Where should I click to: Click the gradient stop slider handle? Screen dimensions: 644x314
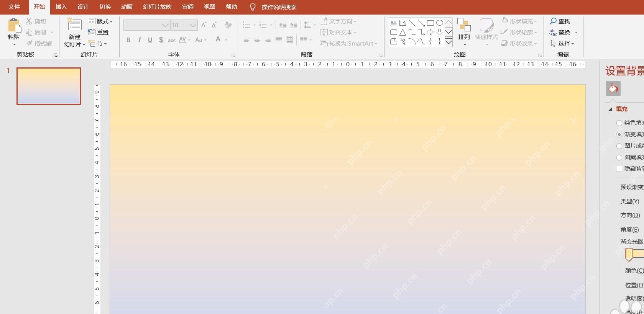(629, 255)
